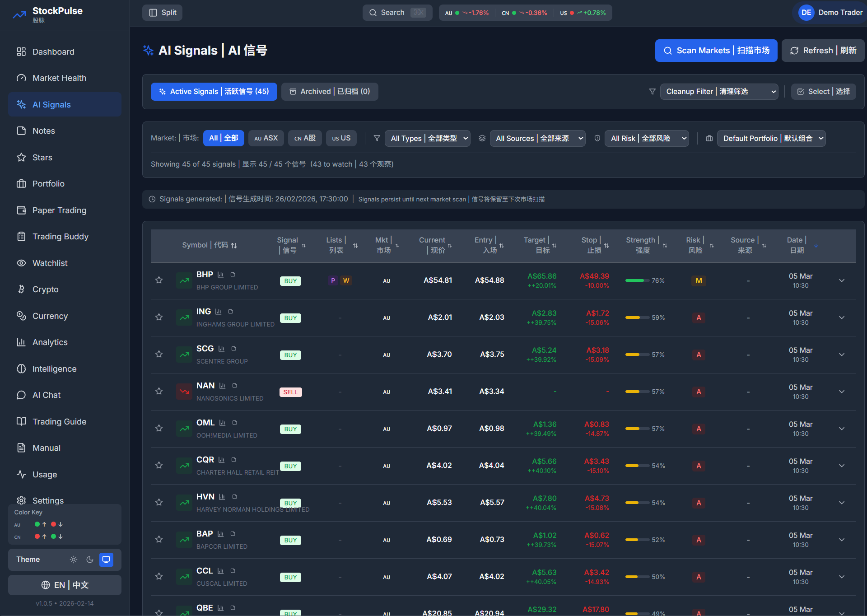The height and width of the screenshot is (616, 867).
Task: Click the purple P list badge for BHP
Action: [333, 280]
